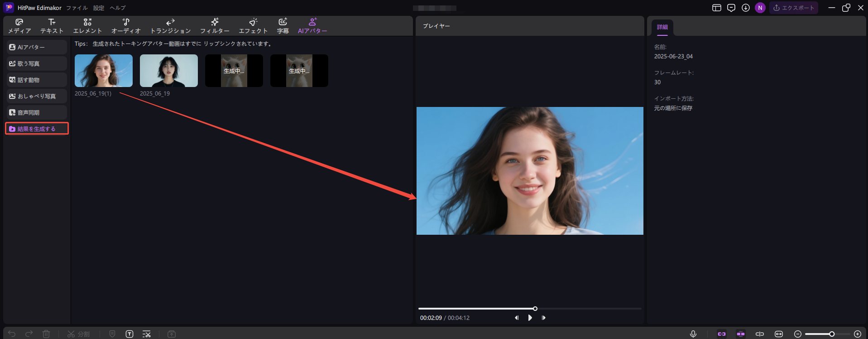Click the export frame upload icon
Viewport: 868px width, 339px height.
click(x=172, y=334)
